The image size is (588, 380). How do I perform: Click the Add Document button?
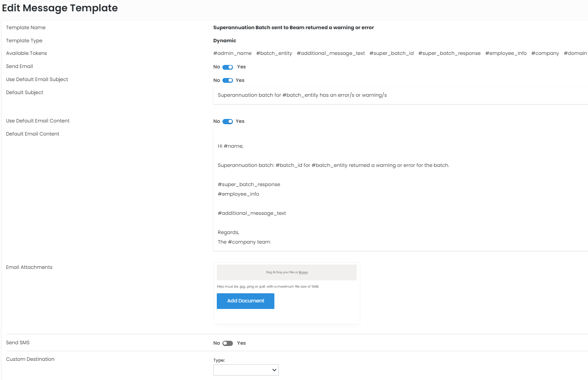(x=246, y=301)
